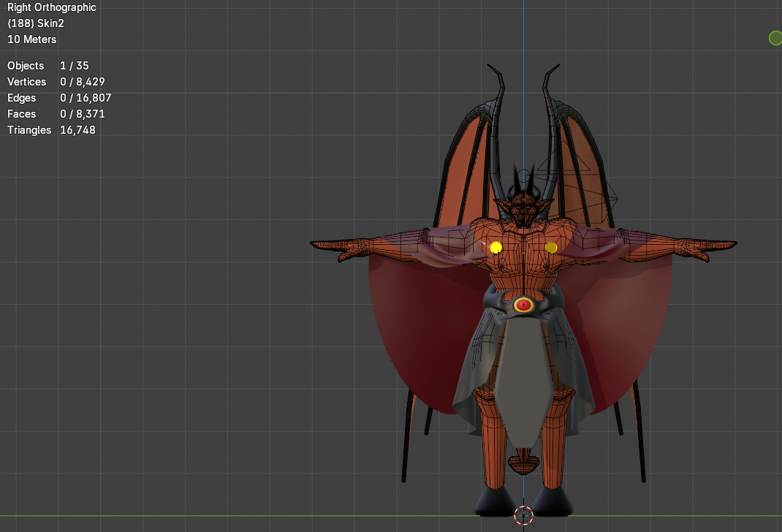This screenshot has width=782, height=532.
Task: Click the Faces count '0 / 8,371'
Action: (83, 114)
